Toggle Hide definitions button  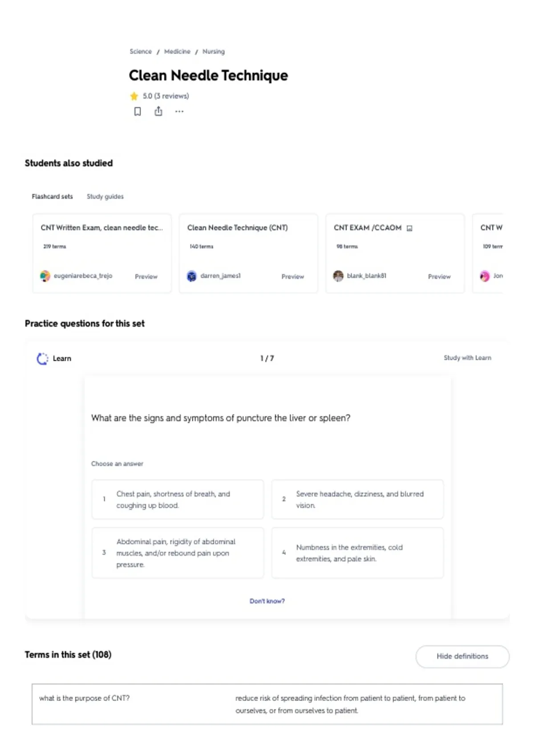(x=462, y=656)
